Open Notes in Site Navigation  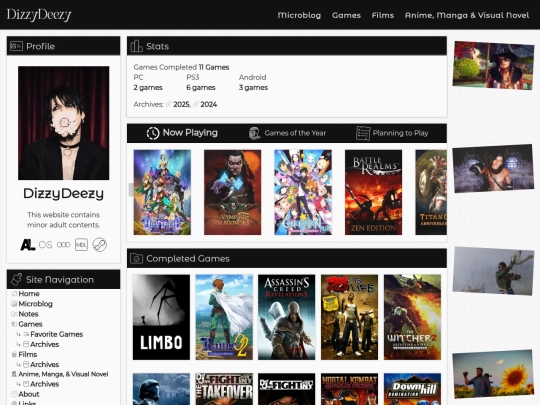click(x=28, y=314)
